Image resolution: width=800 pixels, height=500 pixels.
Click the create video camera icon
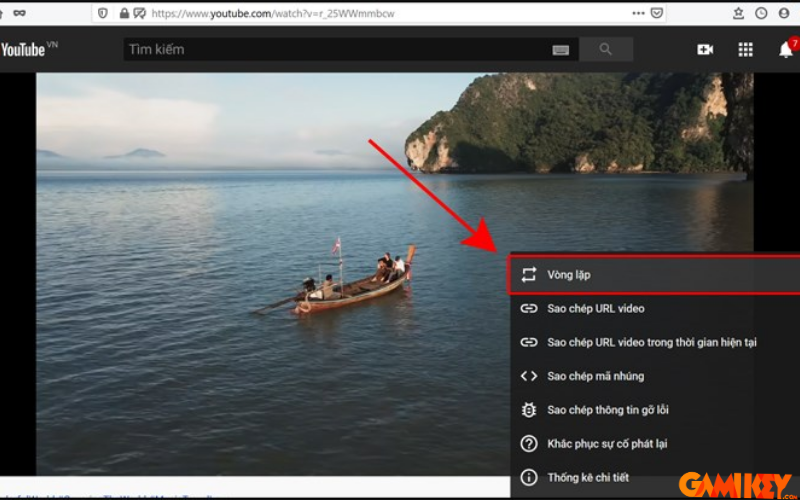pos(705,50)
